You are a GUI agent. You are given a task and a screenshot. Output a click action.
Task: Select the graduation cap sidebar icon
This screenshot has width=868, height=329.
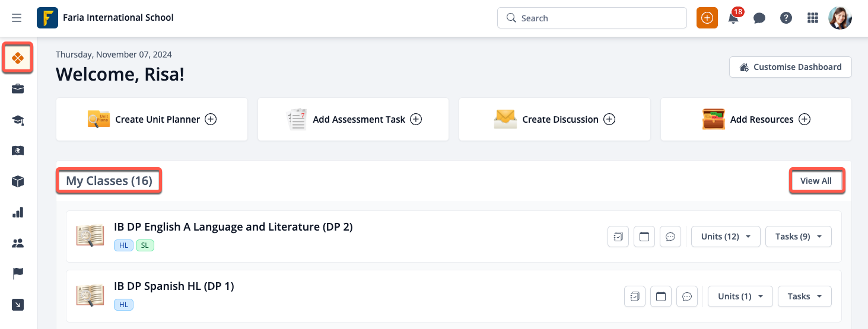pos(18,120)
